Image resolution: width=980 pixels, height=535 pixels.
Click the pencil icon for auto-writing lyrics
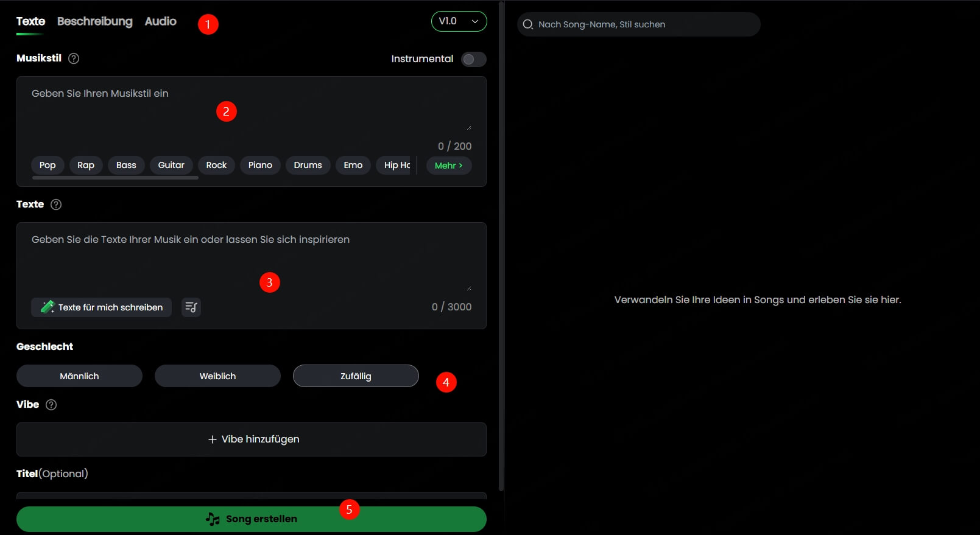click(x=47, y=307)
